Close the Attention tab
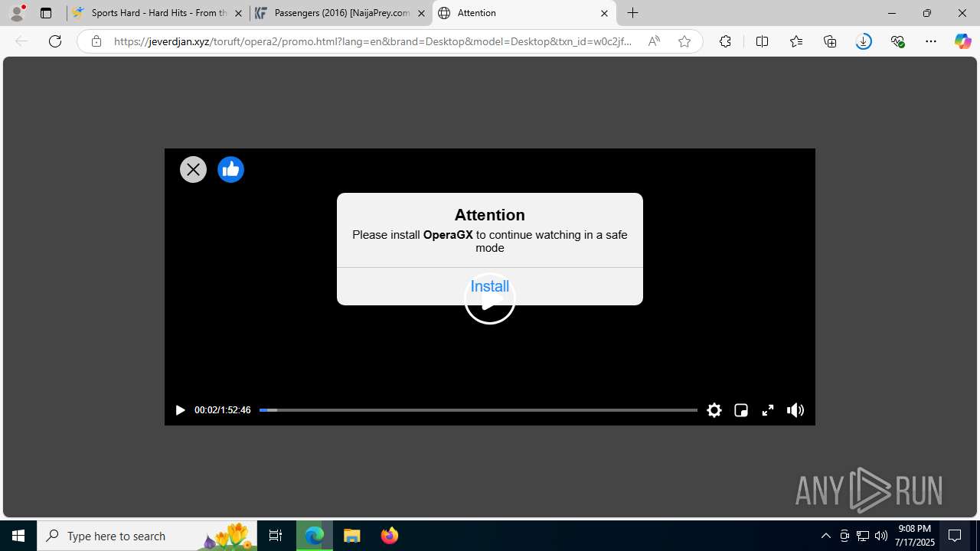980x551 pixels. (x=604, y=13)
